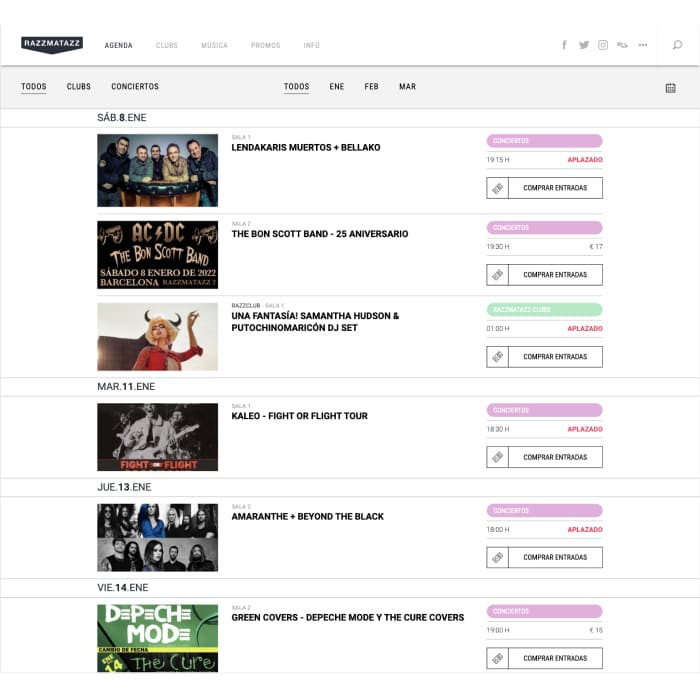Open the Instagram social link
700x700 pixels.
point(603,45)
